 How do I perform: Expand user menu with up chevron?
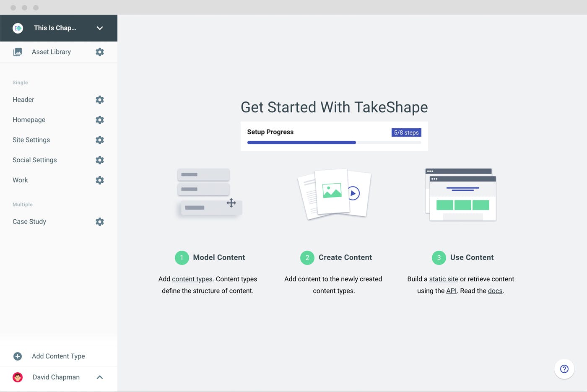(x=100, y=377)
